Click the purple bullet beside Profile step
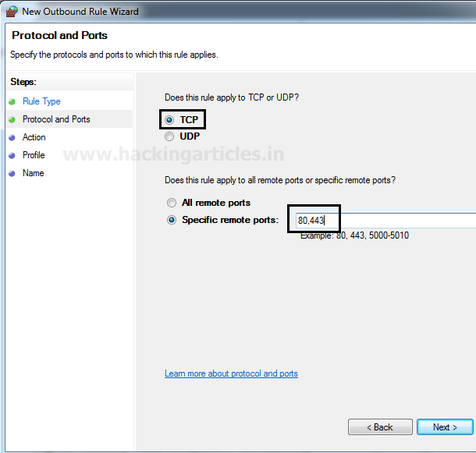 [x=12, y=156]
